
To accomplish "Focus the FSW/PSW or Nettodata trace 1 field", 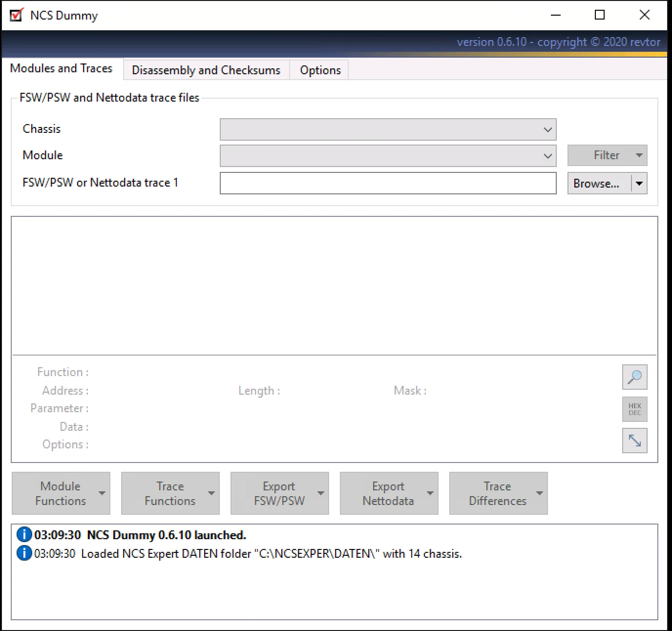I will click(x=388, y=183).
